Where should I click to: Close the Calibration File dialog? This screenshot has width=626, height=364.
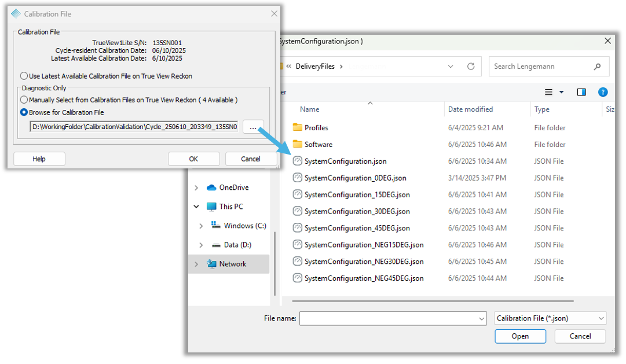click(x=274, y=13)
